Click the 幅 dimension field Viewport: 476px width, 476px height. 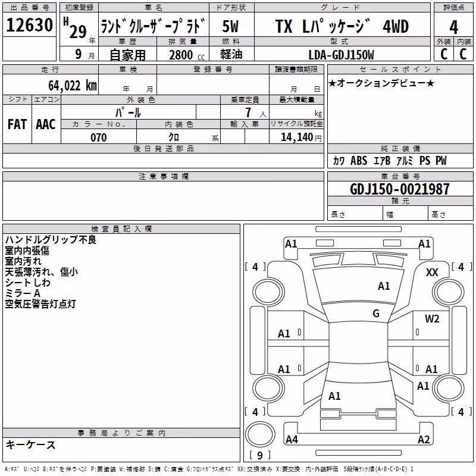tap(405, 214)
